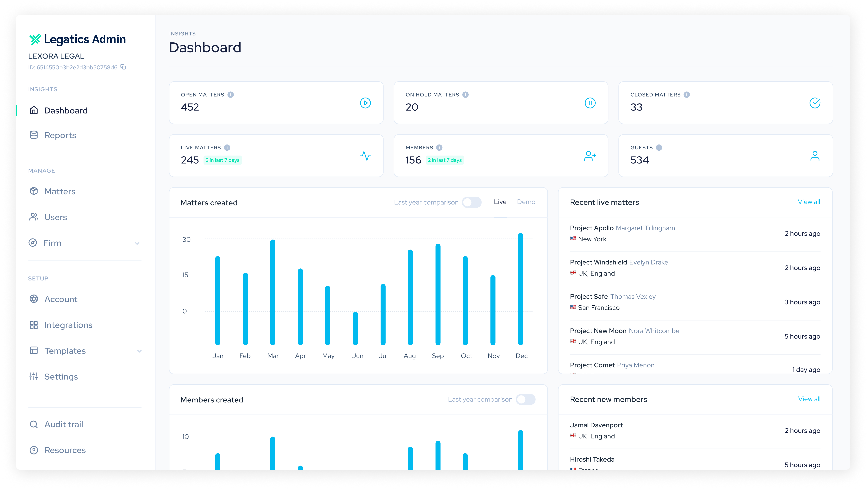868x489 pixels.
Task: Click info icon next to Guests label
Action: click(659, 148)
